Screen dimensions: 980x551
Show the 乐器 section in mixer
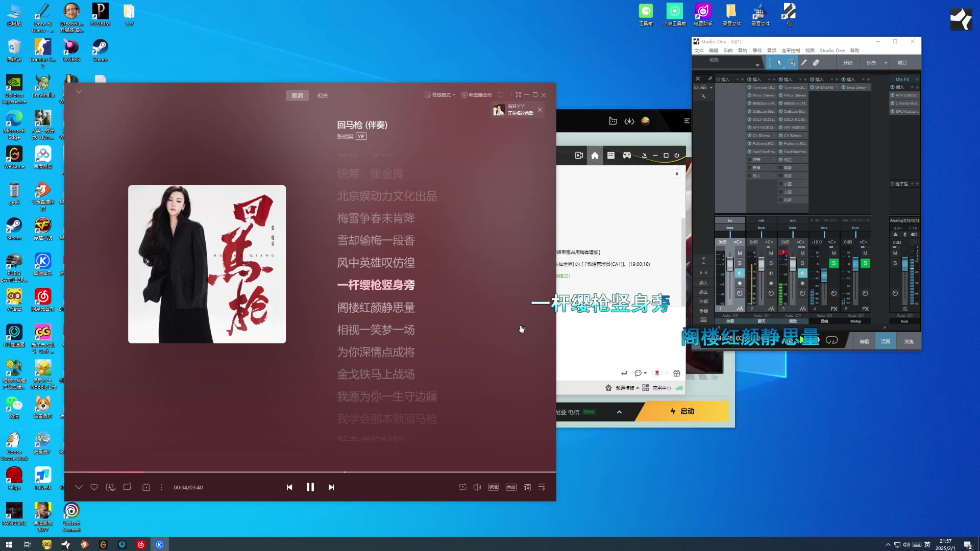click(x=703, y=311)
